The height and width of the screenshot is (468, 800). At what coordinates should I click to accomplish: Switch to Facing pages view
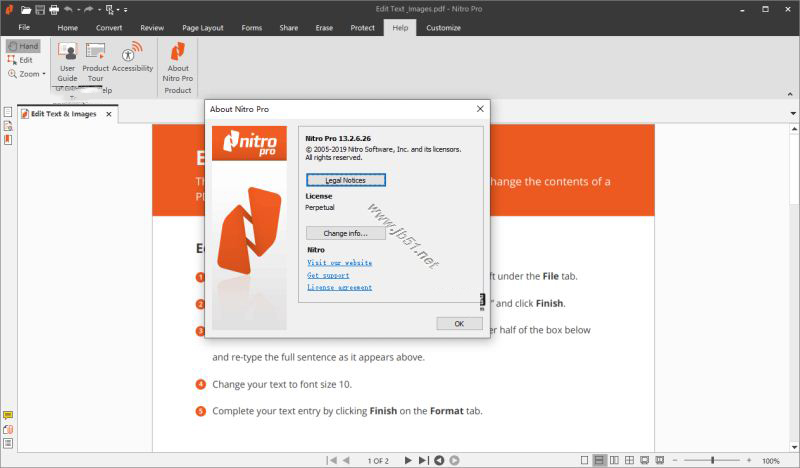pyautogui.click(x=614, y=460)
